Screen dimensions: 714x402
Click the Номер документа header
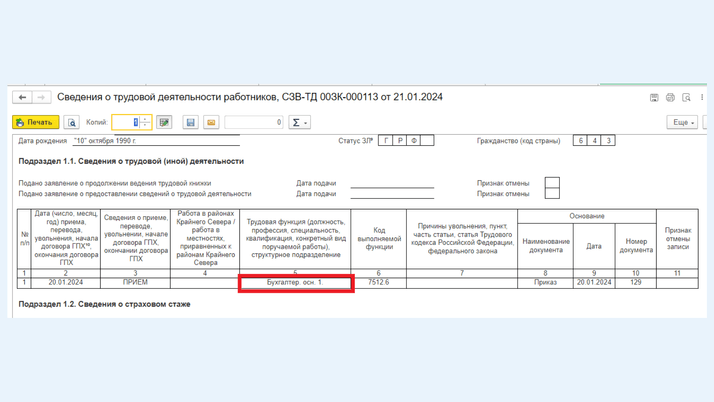636,246
